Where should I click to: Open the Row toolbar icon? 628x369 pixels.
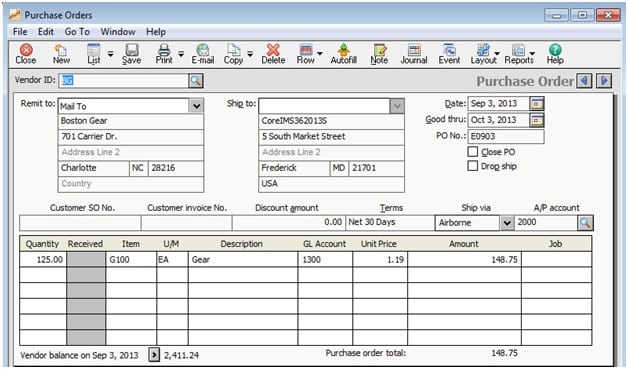[x=306, y=54]
